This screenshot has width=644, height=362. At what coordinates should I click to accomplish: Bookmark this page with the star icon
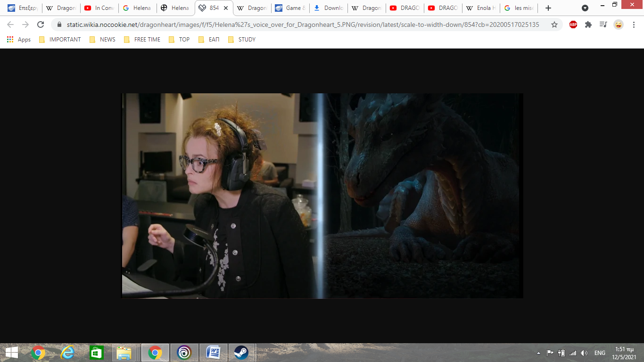click(x=554, y=25)
